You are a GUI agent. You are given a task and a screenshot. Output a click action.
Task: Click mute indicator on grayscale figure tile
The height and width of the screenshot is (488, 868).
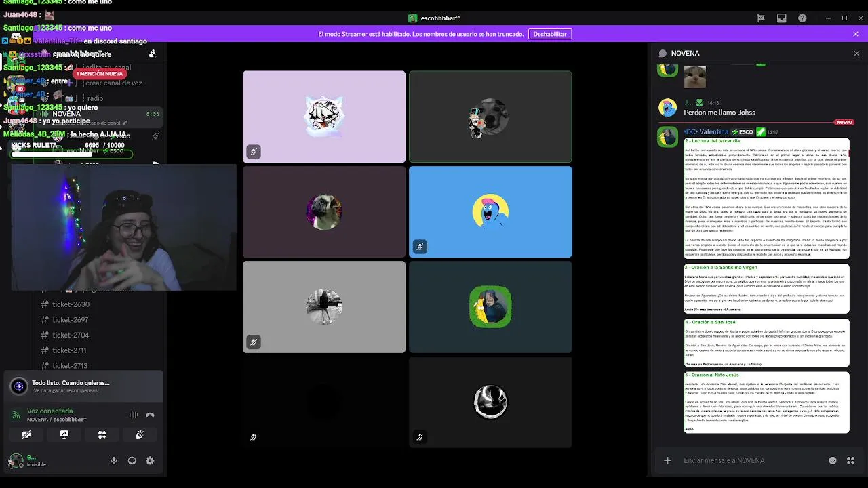(x=254, y=342)
